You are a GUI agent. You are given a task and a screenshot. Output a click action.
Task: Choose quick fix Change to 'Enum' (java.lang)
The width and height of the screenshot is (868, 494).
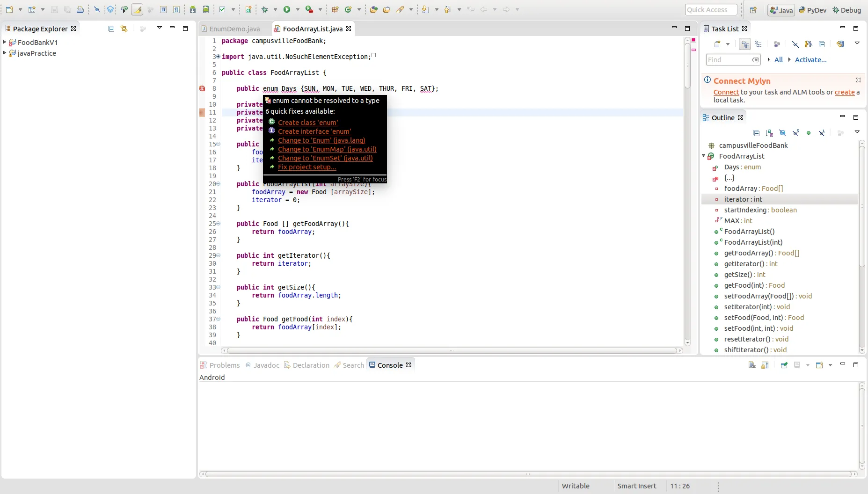tap(321, 140)
